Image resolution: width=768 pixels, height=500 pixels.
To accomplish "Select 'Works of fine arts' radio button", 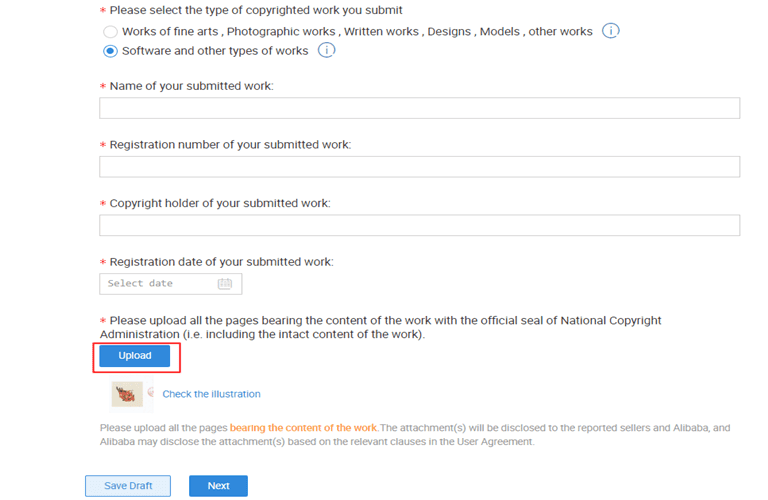I will coord(111,32).
